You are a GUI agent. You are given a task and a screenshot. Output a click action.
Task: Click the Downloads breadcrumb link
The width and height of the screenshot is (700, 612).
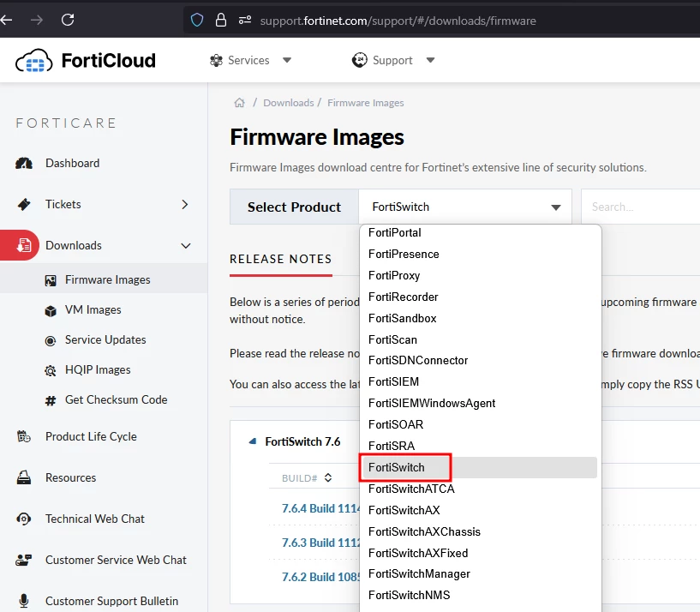[x=289, y=103]
